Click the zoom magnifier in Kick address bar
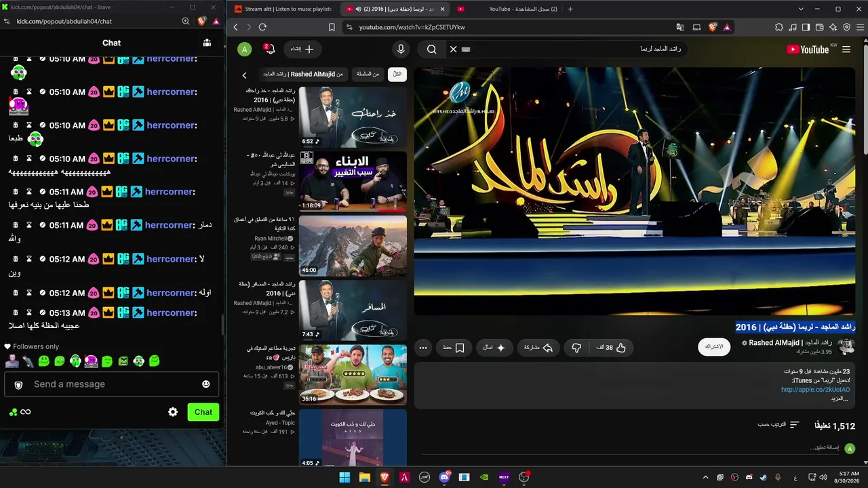Image resolution: width=868 pixels, height=488 pixels. coord(186,21)
